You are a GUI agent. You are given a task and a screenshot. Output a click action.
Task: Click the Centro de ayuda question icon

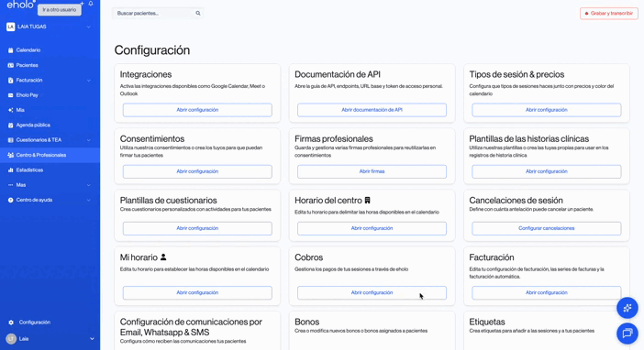(x=11, y=200)
